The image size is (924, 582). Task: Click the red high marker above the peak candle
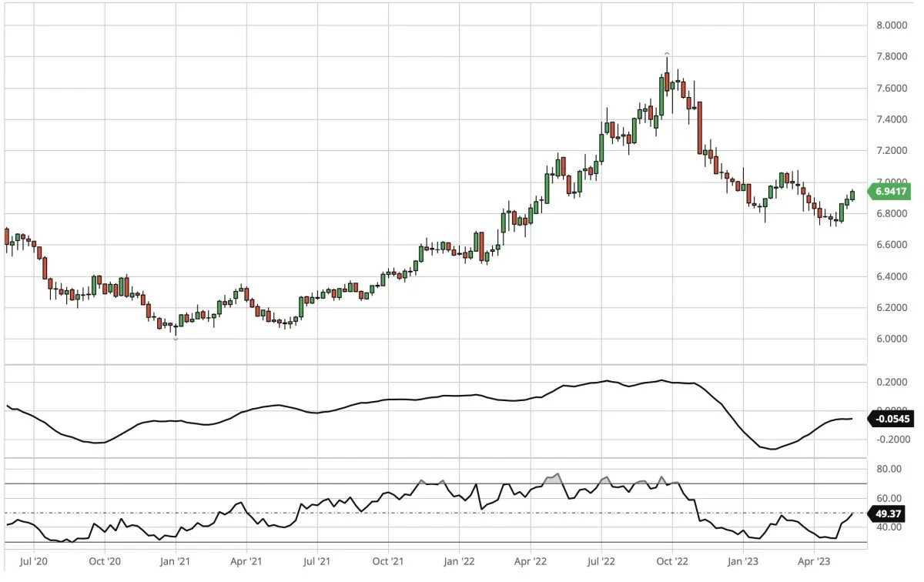667,53
